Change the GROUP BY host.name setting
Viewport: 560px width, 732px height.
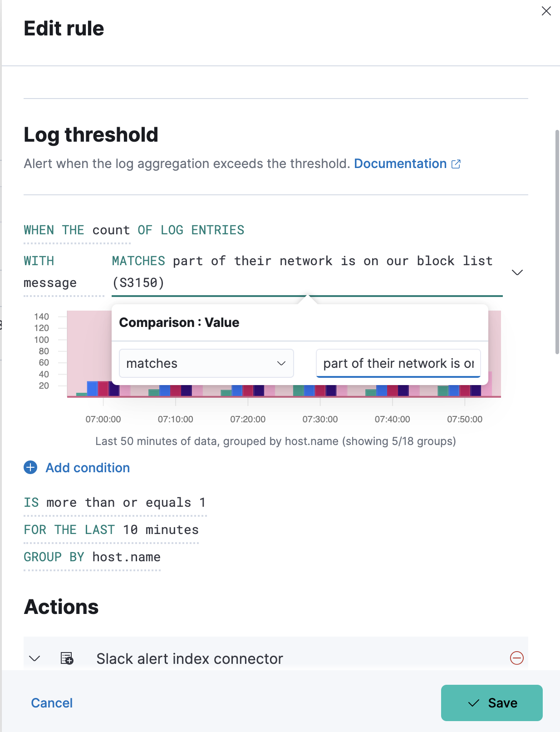pos(92,557)
